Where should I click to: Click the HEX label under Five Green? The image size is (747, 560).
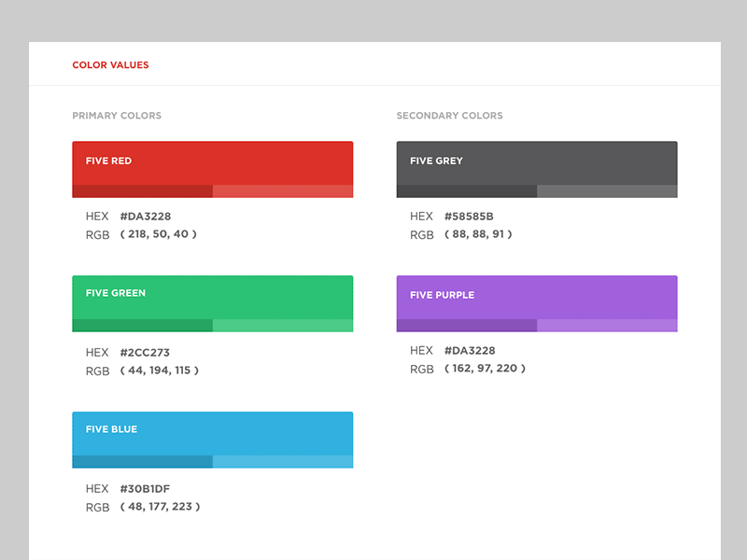click(x=97, y=353)
